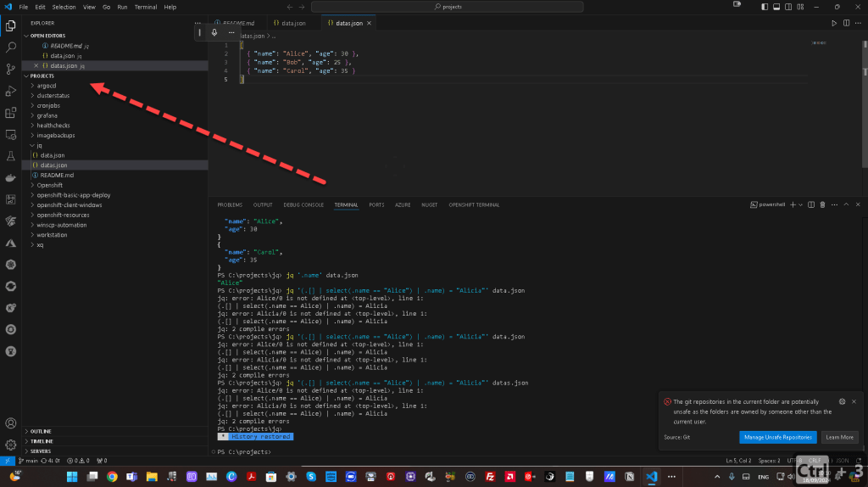The width and height of the screenshot is (868, 487).
Task: Click Manage Unsafe Repositories button
Action: click(778, 437)
